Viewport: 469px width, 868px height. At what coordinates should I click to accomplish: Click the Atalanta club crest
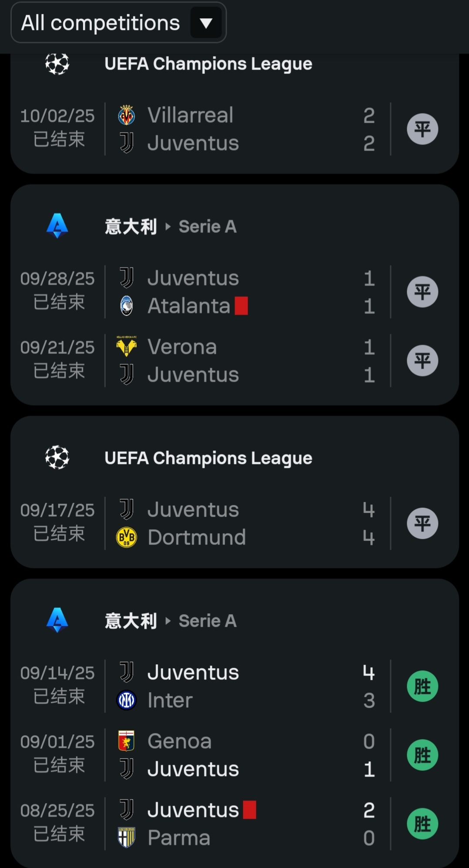point(127,306)
